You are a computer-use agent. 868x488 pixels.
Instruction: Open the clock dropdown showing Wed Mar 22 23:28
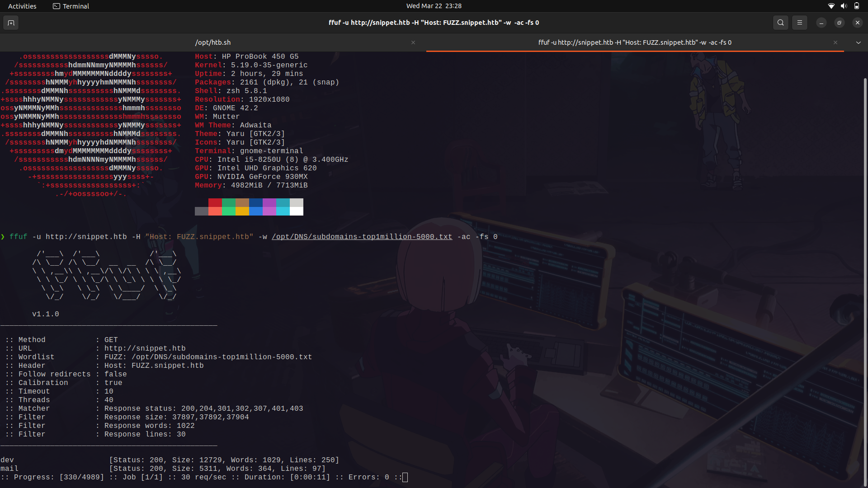pyautogui.click(x=434, y=6)
